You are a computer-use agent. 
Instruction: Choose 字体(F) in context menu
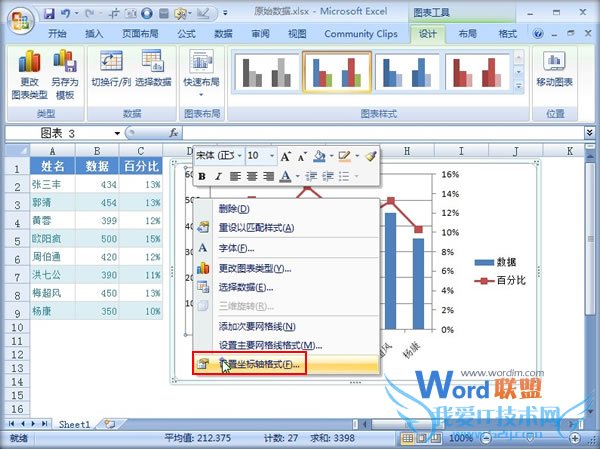pyautogui.click(x=287, y=248)
